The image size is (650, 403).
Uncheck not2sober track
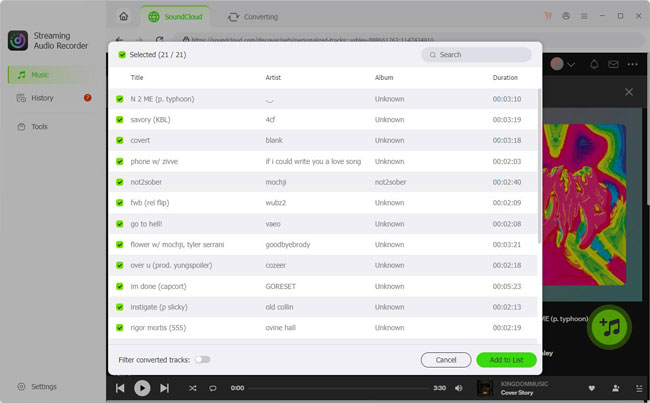[x=120, y=182]
